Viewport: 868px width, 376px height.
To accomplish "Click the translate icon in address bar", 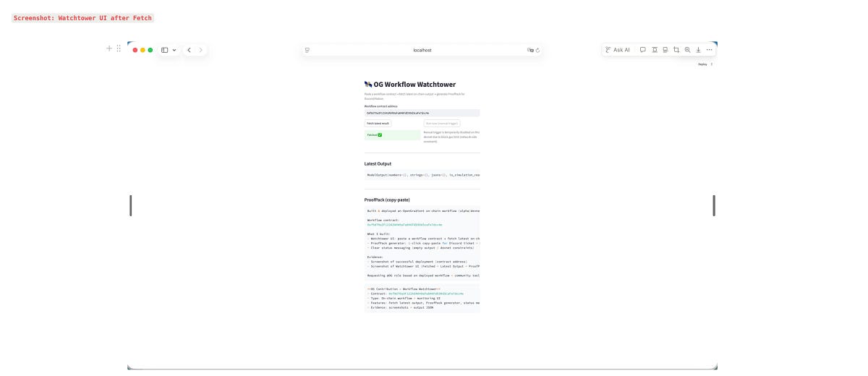I will coord(530,50).
